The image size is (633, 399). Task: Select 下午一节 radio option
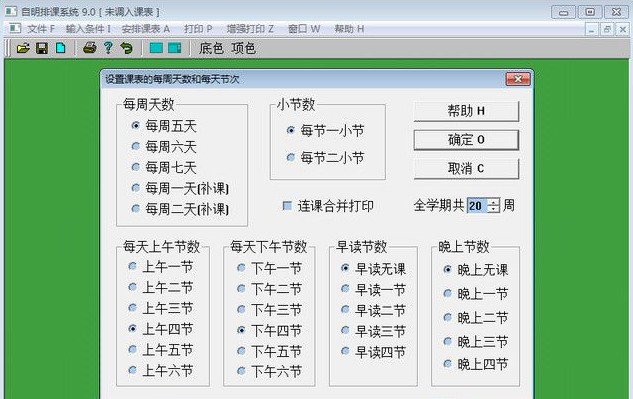270,268
